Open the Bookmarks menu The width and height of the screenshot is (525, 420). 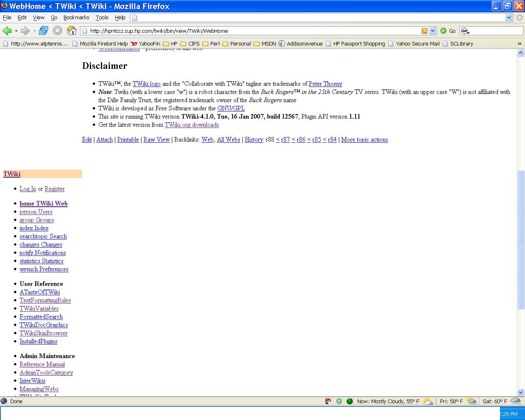tap(76, 18)
